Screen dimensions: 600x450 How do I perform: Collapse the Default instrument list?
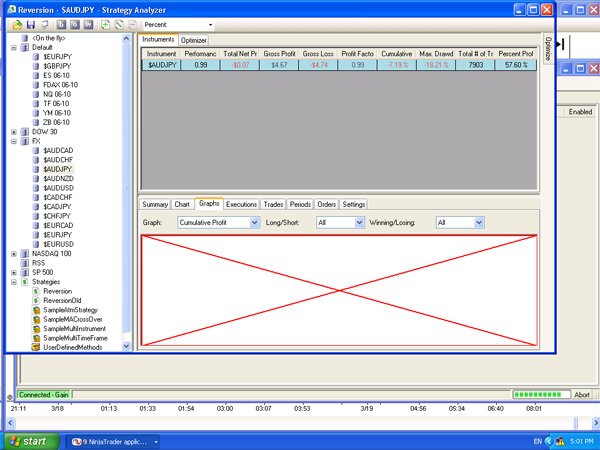tap(14, 48)
